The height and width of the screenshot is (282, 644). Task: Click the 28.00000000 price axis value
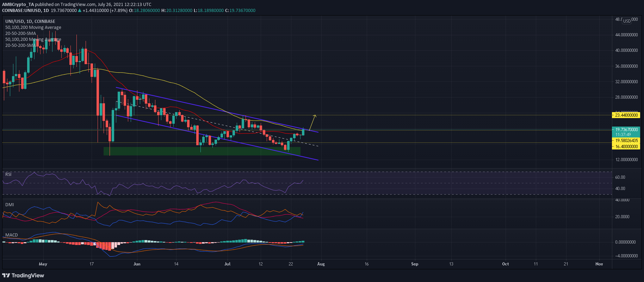(626, 97)
